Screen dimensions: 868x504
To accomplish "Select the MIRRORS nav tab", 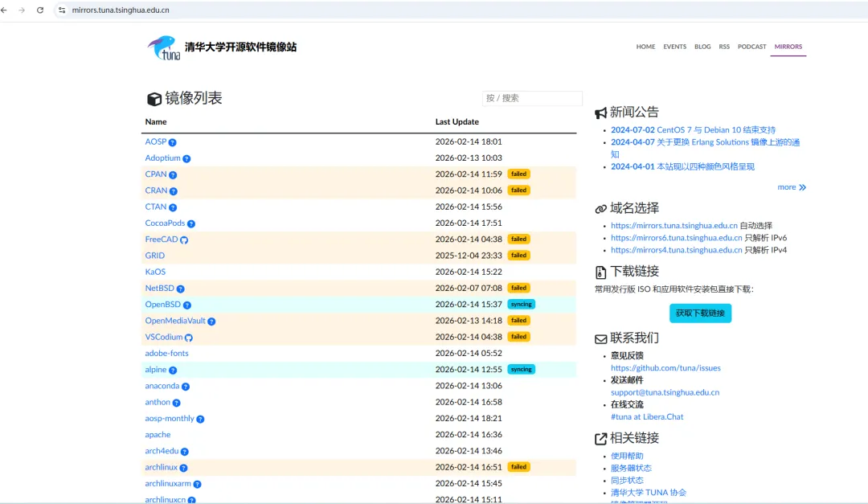I will click(788, 47).
